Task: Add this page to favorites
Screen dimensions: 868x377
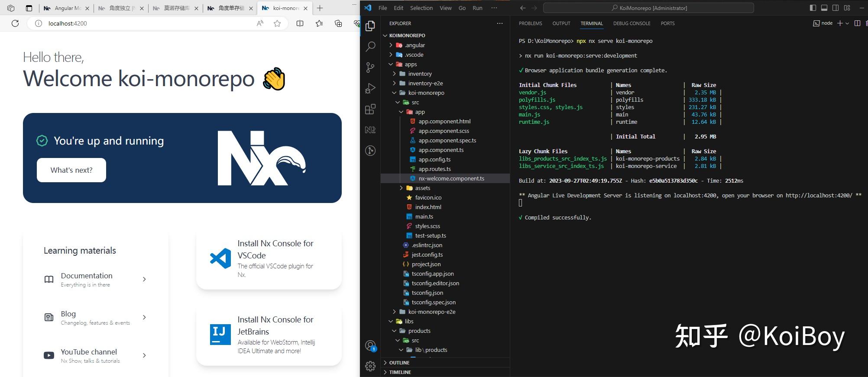Action: click(277, 23)
